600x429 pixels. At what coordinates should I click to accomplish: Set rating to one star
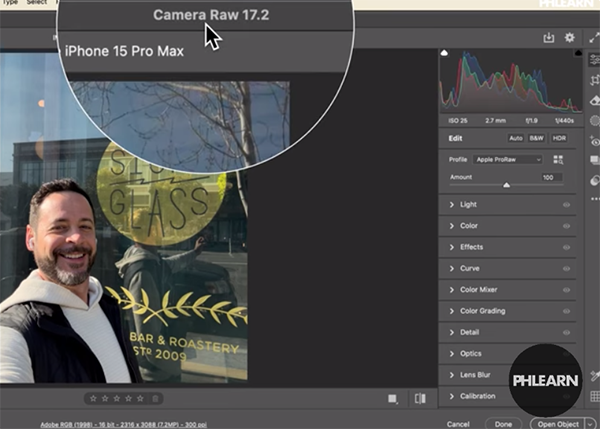pos(93,399)
